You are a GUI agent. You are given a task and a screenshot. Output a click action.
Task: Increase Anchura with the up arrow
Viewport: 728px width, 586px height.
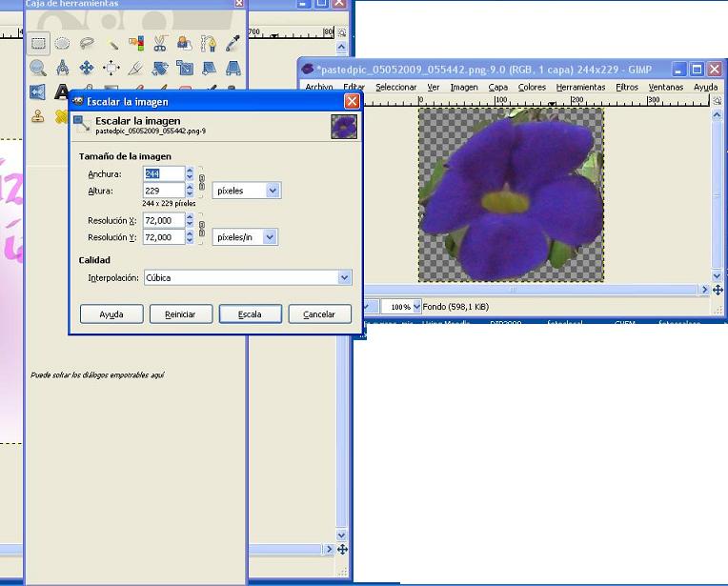(190, 171)
